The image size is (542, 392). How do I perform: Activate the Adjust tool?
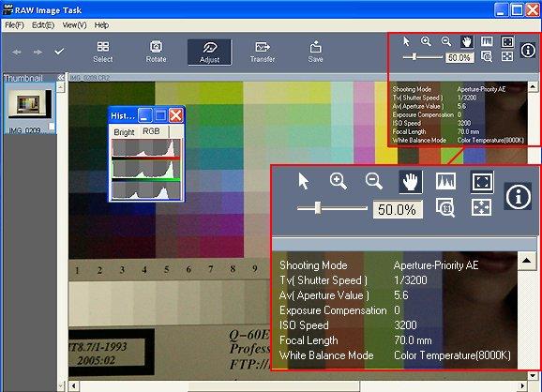click(209, 53)
